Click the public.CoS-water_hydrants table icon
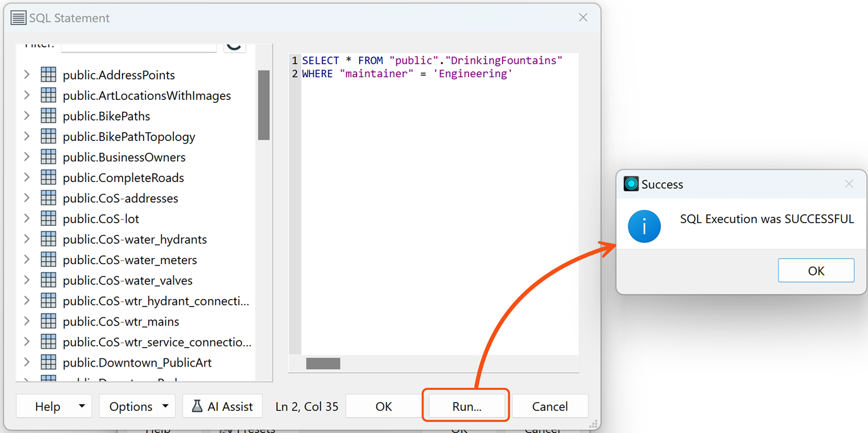 pos(49,239)
